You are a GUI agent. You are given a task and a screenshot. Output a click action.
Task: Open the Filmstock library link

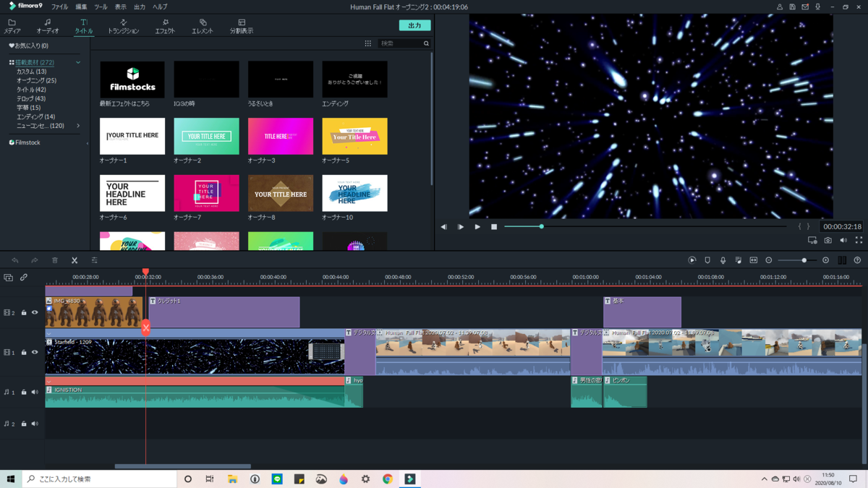[x=25, y=143]
